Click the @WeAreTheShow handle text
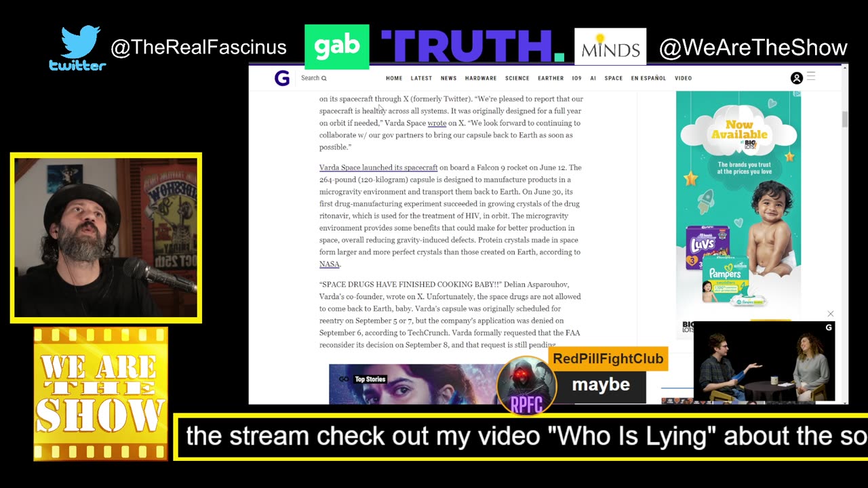Screen dimensions: 868x488 753,47
